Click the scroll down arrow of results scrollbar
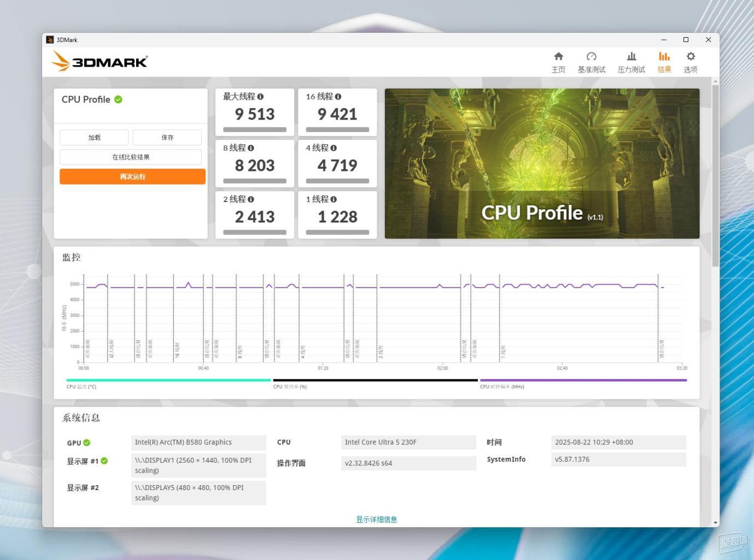The height and width of the screenshot is (560, 754). 716,523
